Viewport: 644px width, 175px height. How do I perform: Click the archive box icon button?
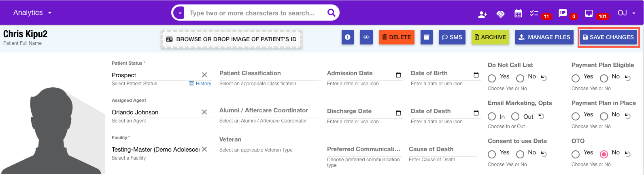pyautogui.click(x=426, y=37)
